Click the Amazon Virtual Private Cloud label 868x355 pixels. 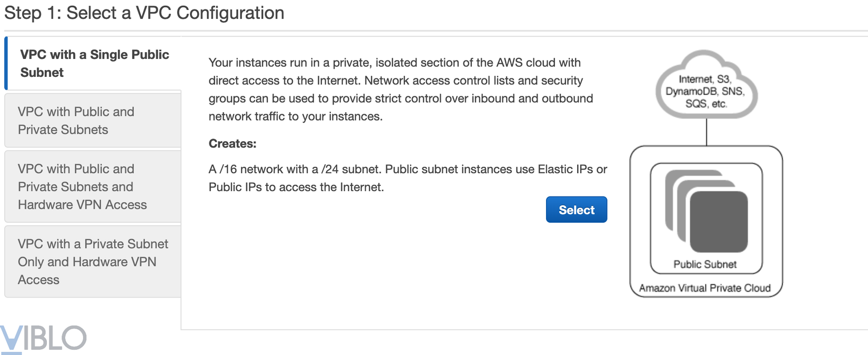coord(705,288)
